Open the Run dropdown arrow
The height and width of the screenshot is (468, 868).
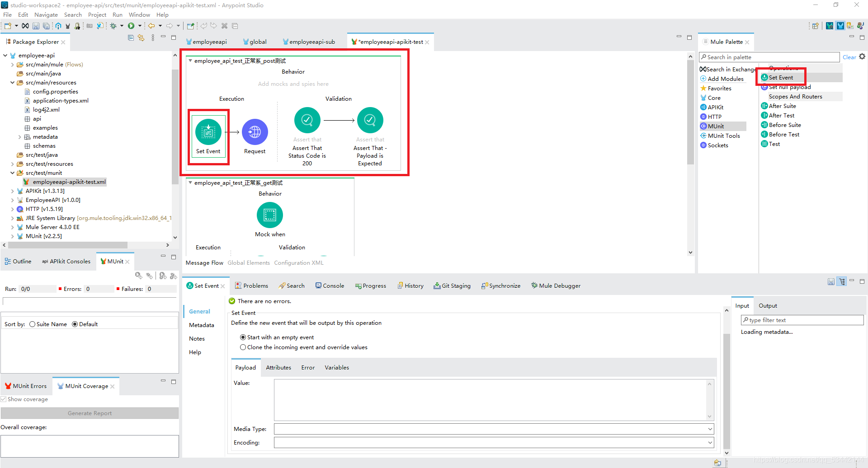coord(140,26)
